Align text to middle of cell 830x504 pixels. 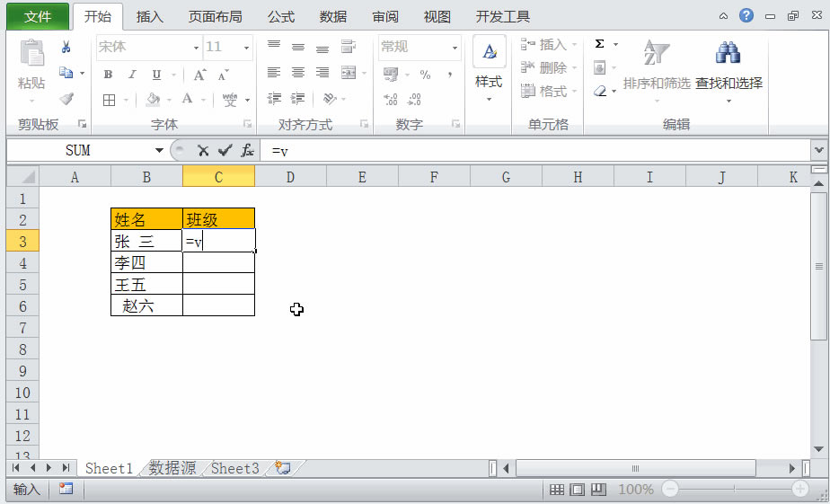[x=298, y=47]
